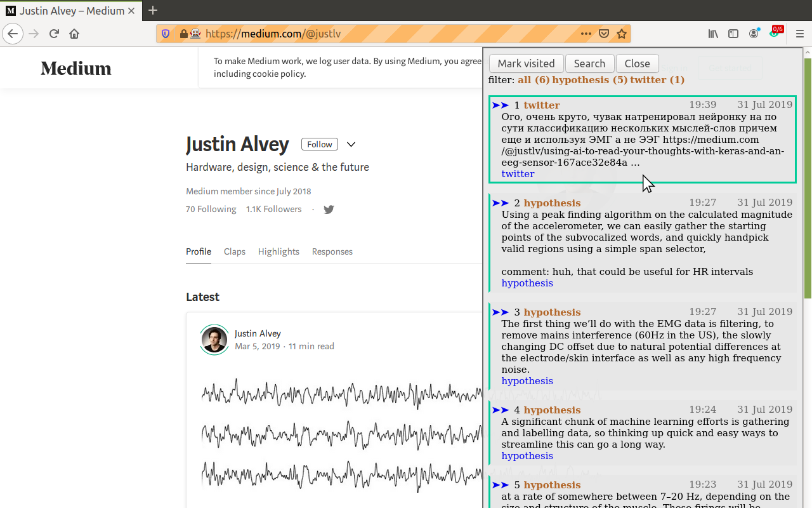Open the Firefox hamburger menu
This screenshot has width=812, height=508.
799,34
